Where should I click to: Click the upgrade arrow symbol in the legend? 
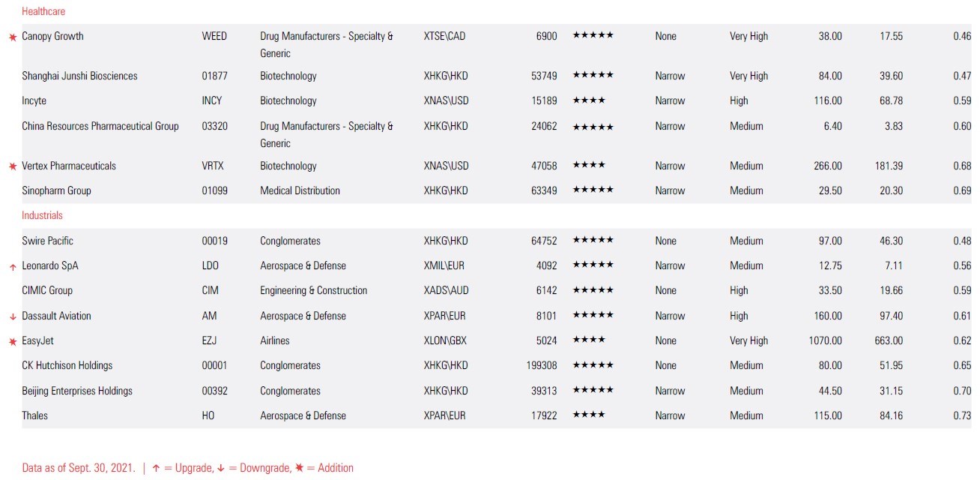click(x=156, y=468)
